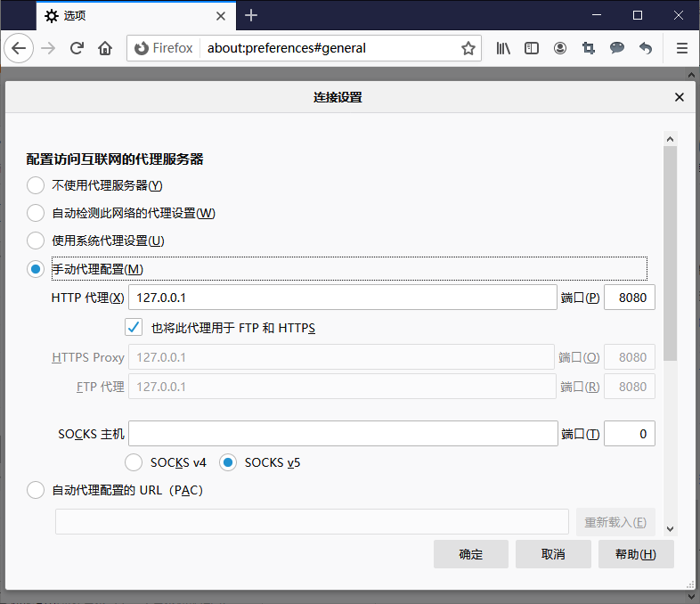The height and width of the screenshot is (604, 700).
Task: Click the HTTP 代理 address field
Action: point(342,298)
